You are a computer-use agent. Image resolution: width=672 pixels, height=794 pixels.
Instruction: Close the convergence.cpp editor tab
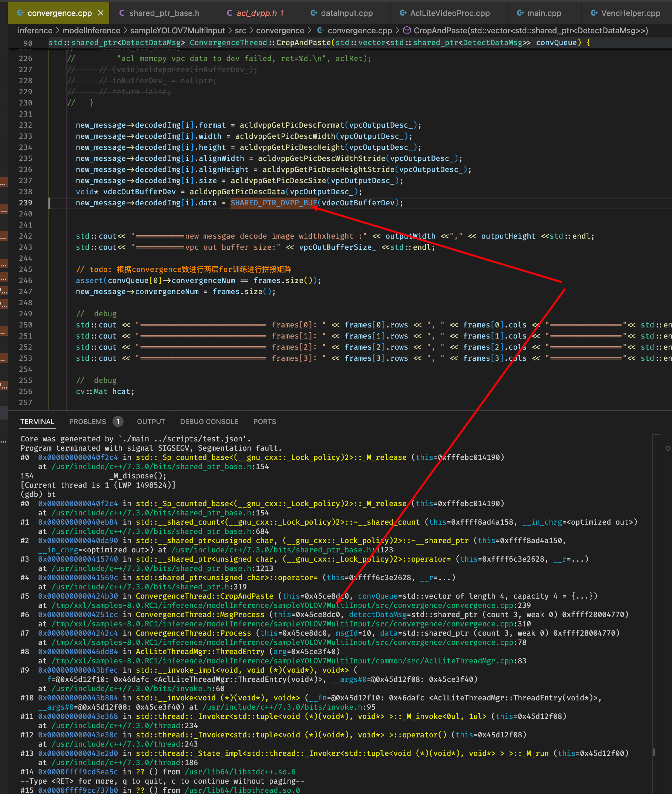click(x=101, y=13)
